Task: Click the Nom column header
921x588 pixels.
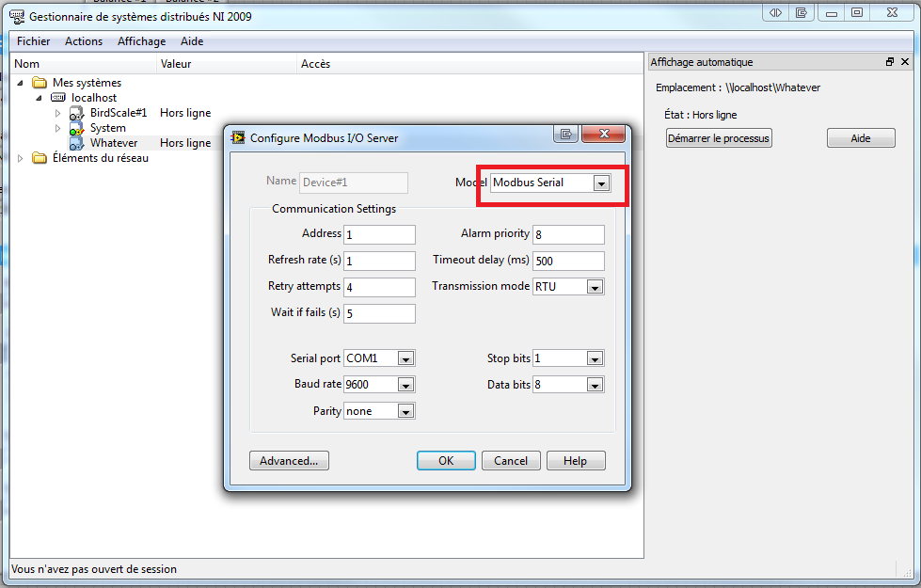Action: (x=83, y=63)
